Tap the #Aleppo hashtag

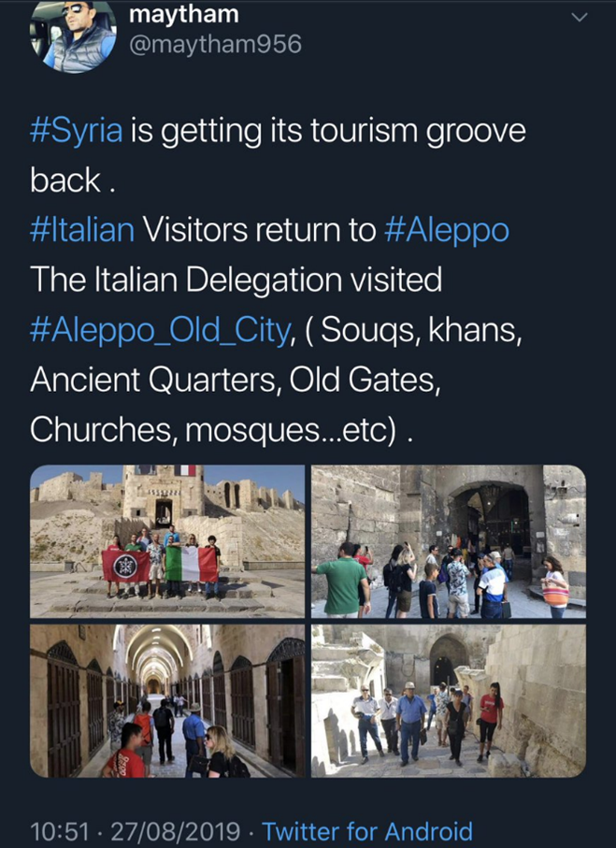[x=447, y=230]
